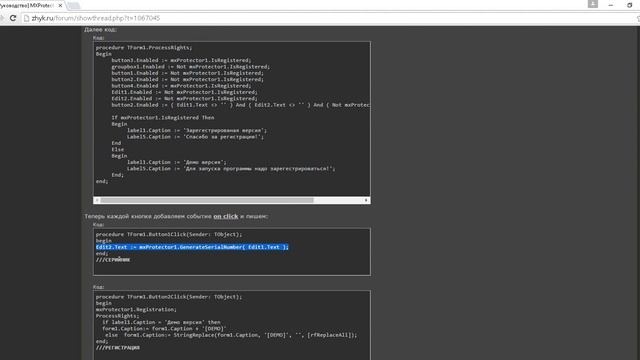The image size is (640, 360).
Task: Click the page info icon before URL
Action: pos(27,18)
